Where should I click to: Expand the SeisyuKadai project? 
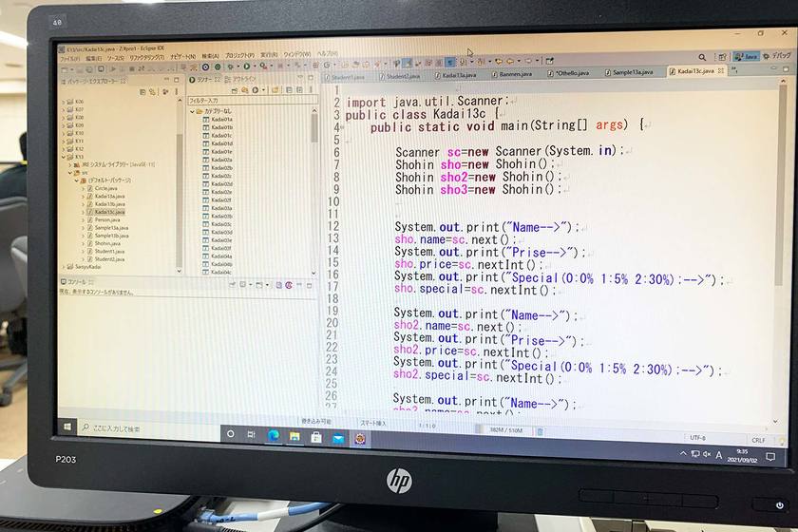(64, 268)
